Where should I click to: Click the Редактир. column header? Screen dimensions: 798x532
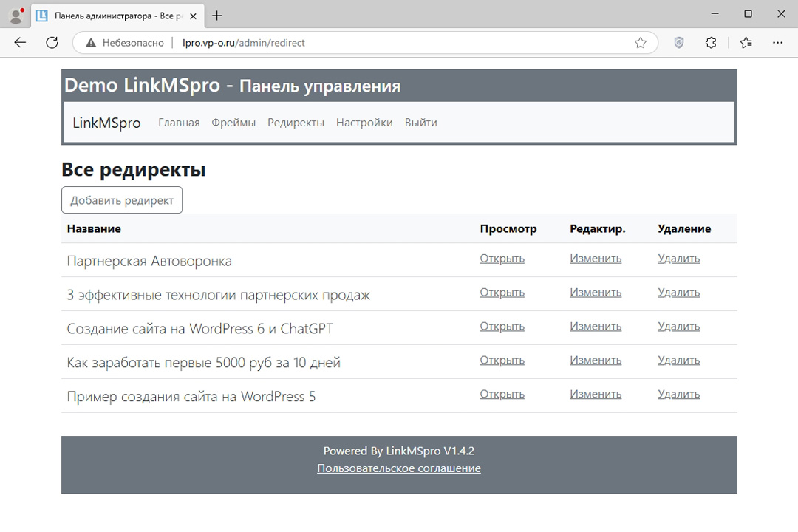(x=598, y=229)
